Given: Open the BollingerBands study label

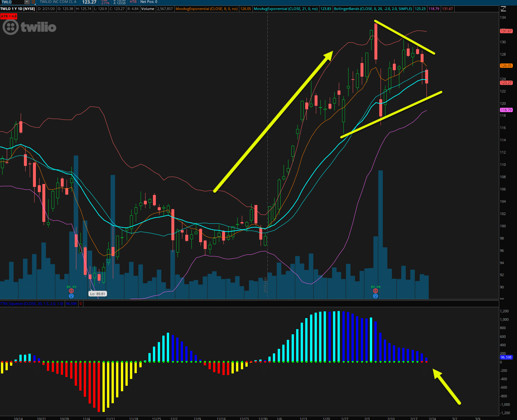Looking at the screenshot, I should [x=373, y=9].
